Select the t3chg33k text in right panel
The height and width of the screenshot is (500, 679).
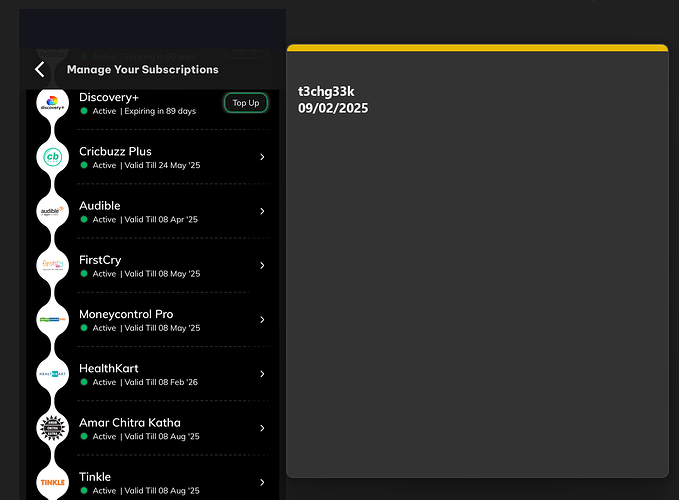coord(326,92)
